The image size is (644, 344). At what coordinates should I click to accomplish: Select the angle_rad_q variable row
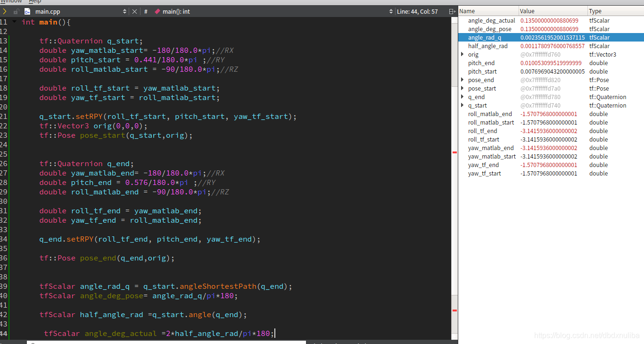click(x=551, y=38)
